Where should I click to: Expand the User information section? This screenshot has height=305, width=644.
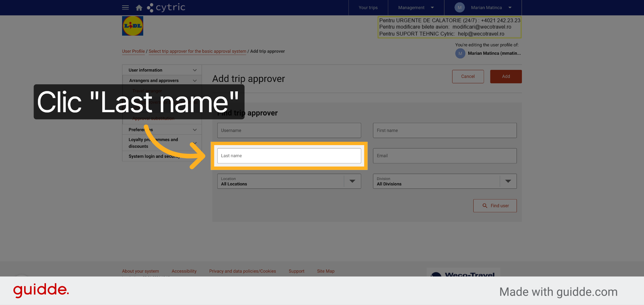click(x=162, y=70)
